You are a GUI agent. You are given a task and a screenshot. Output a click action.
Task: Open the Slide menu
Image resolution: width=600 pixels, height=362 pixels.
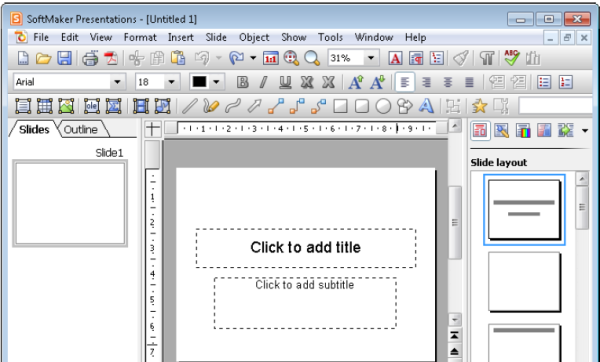pos(216,38)
